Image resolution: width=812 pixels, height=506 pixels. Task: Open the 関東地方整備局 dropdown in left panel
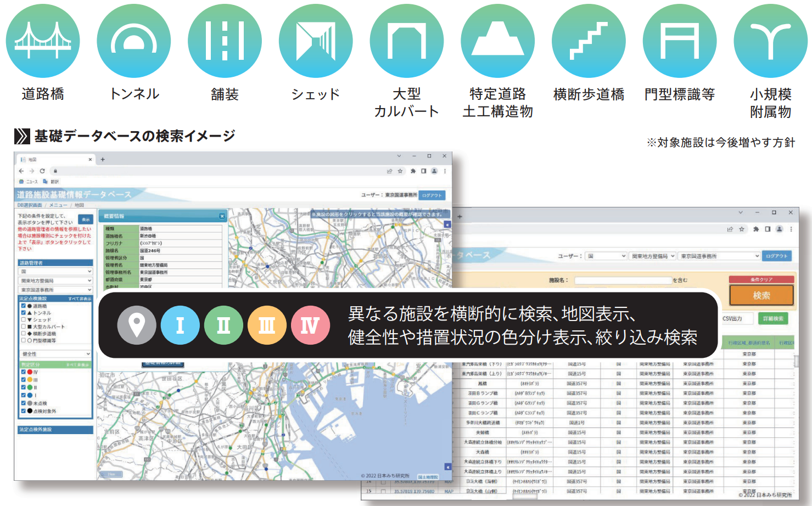[x=55, y=280]
